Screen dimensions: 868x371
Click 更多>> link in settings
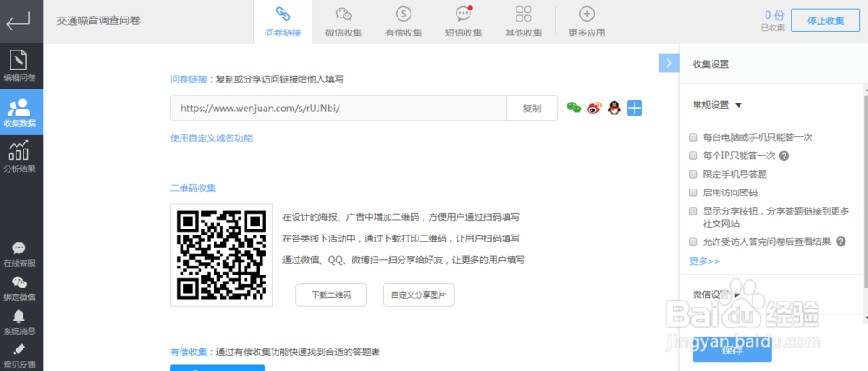[x=704, y=262]
